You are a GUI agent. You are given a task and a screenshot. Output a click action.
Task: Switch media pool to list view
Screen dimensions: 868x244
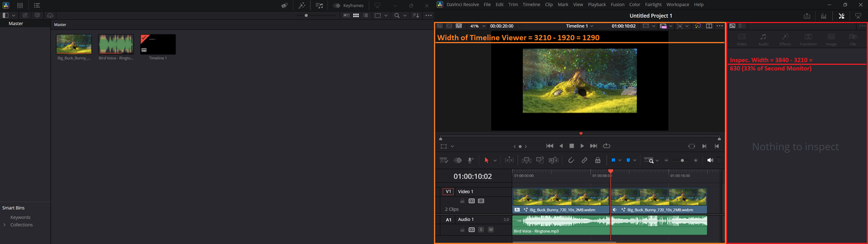366,15
